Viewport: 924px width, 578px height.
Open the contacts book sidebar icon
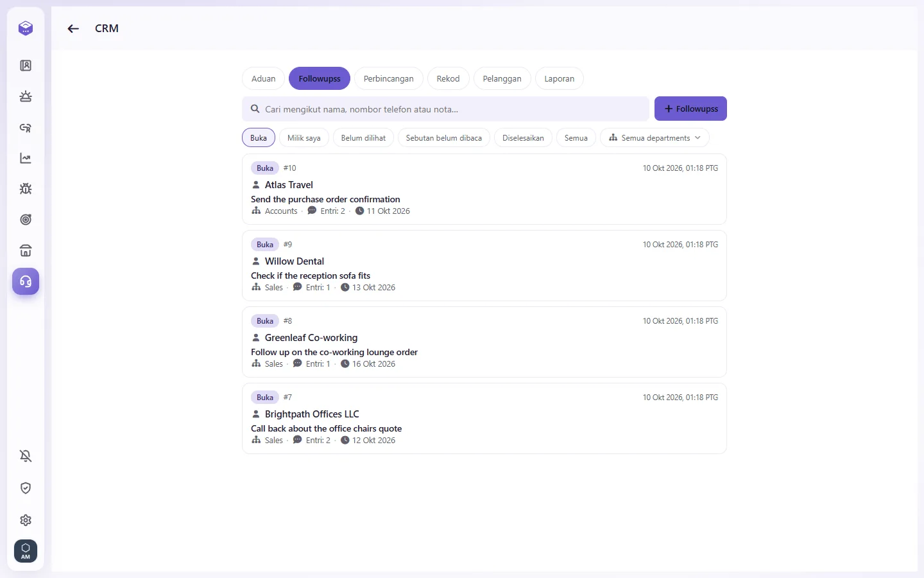pos(26,66)
